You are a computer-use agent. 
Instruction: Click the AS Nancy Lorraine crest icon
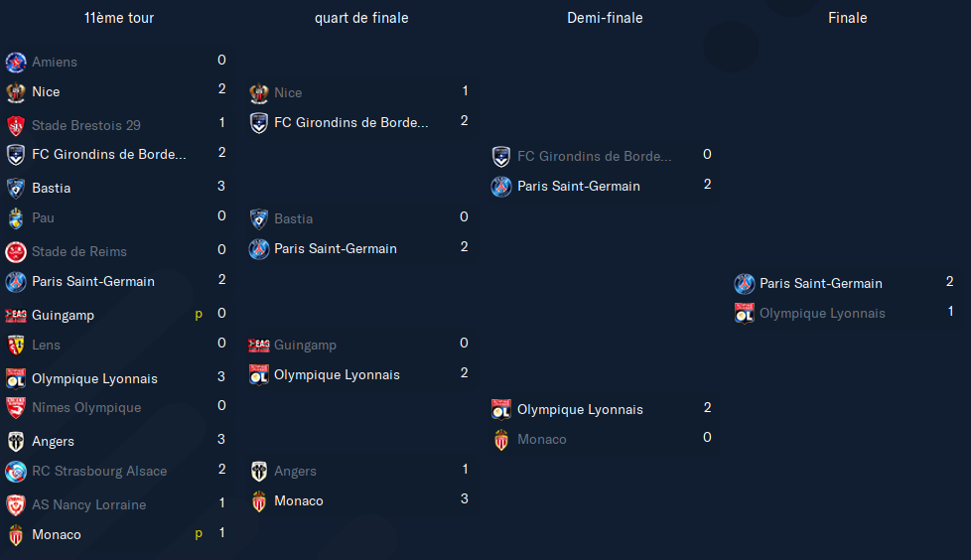coord(16,504)
